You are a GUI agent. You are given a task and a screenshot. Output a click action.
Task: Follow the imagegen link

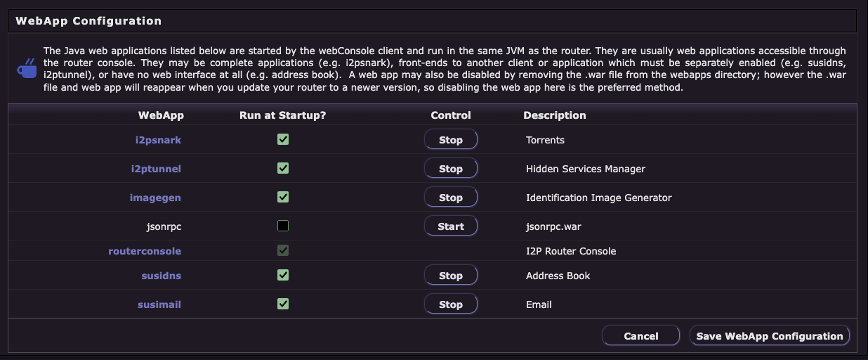click(155, 198)
